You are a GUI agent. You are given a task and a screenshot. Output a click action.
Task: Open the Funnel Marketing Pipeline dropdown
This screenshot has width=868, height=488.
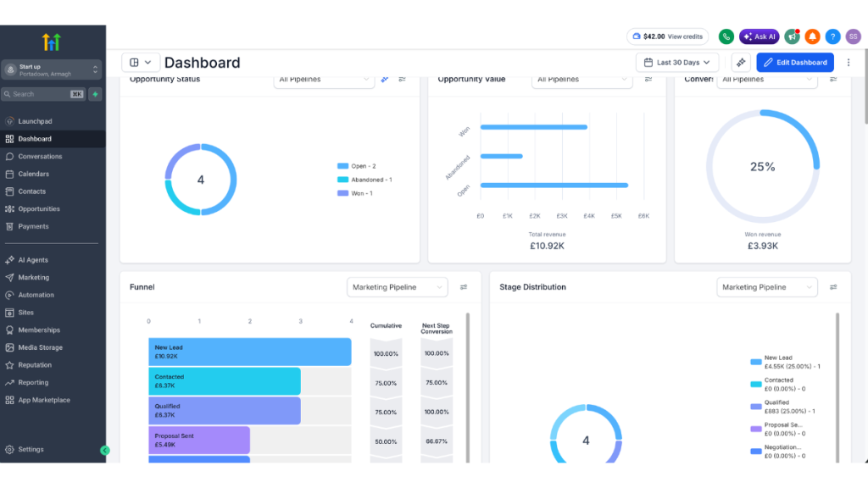pos(398,287)
